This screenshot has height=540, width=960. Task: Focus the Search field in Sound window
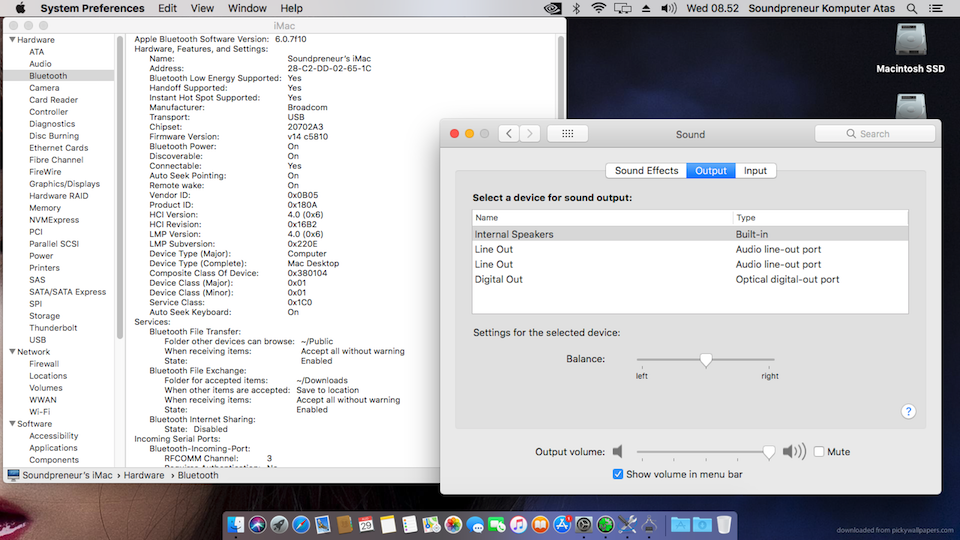[x=875, y=133]
